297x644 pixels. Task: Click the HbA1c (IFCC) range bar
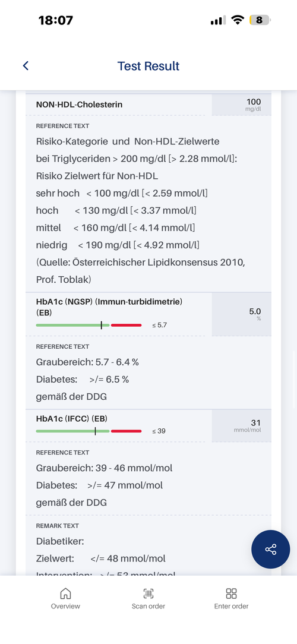click(x=89, y=431)
